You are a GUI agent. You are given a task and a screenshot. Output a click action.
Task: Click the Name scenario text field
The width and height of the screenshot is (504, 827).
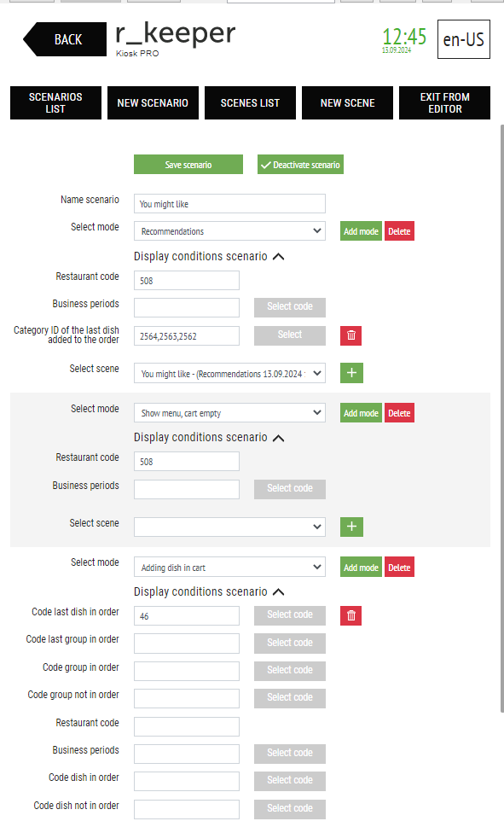pyautogui.click(x=229, y=204)
